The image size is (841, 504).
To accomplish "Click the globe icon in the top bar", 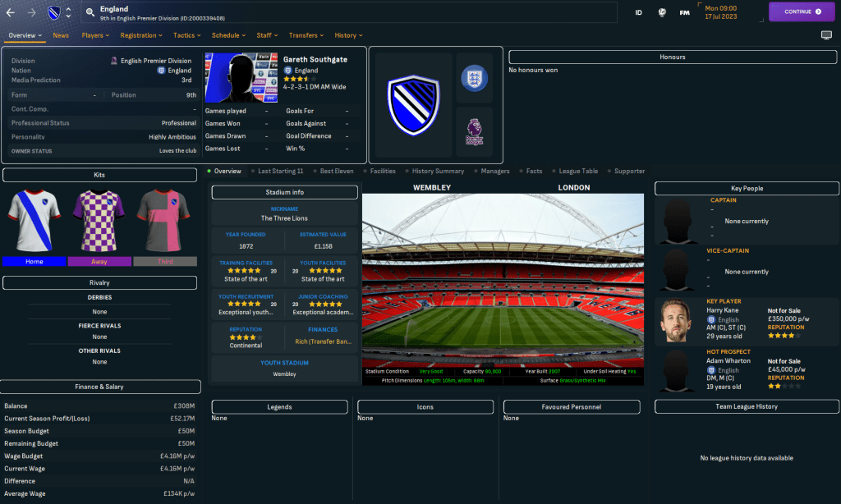I will pyautogui.click(x=662, y=12).
